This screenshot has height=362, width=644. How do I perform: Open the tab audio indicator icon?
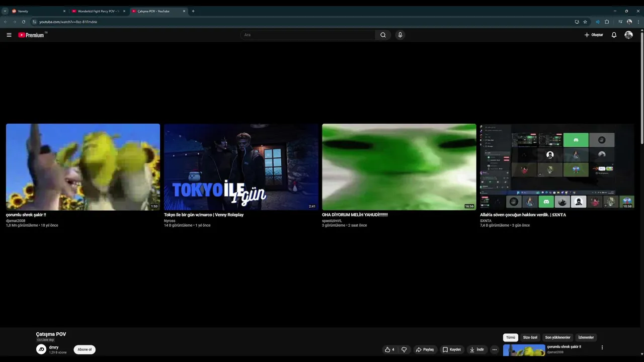[x=598, y=22]
